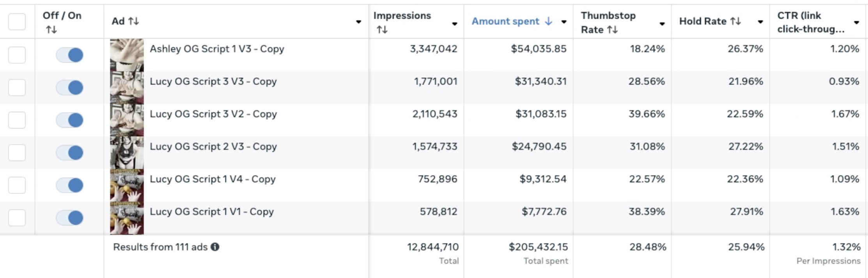Disable the Lucy OG Script 2 V3 ad toggle
Image resolution: width=868 pixels, height=278 pixels.
(69, 153)
